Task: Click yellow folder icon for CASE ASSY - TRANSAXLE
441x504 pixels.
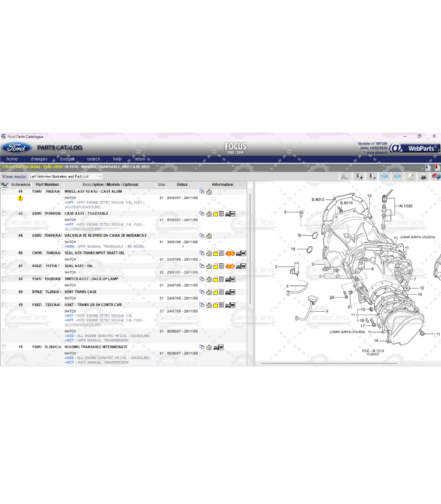Action: coord(215,214)
